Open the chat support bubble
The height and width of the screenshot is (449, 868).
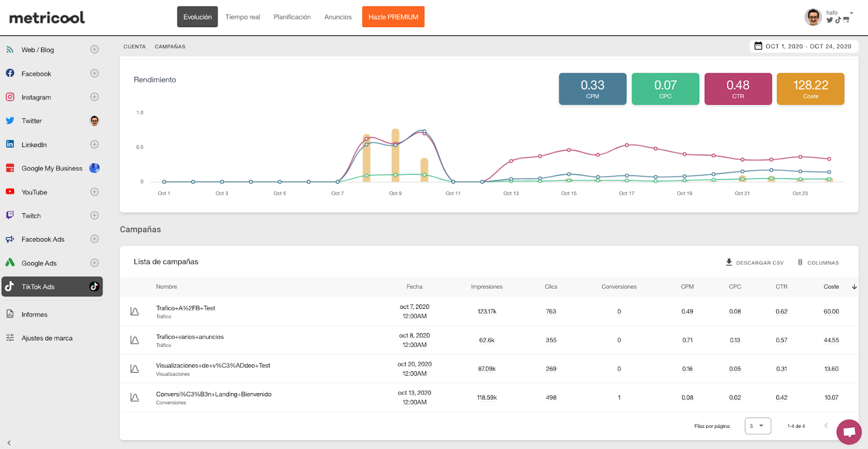[849, 432]
